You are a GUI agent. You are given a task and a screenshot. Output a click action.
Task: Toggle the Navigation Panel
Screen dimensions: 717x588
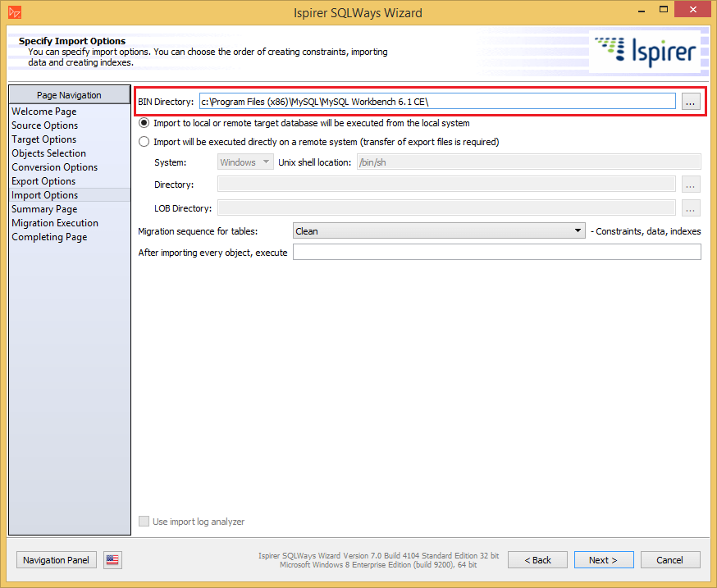(x=56, y=560)
